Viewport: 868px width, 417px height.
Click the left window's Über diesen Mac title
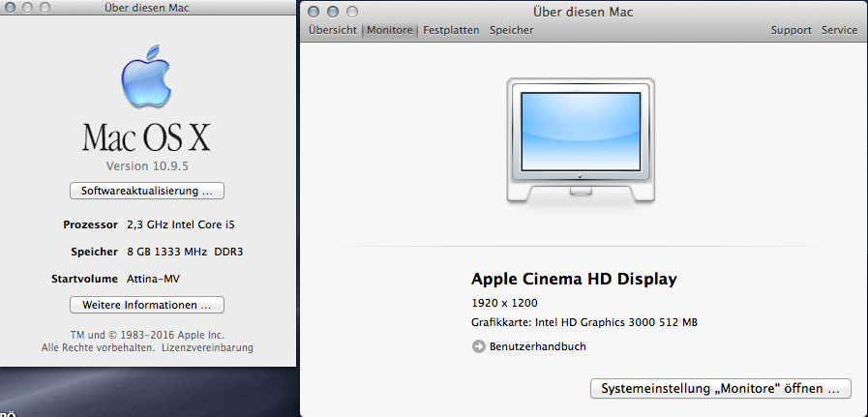147,8
